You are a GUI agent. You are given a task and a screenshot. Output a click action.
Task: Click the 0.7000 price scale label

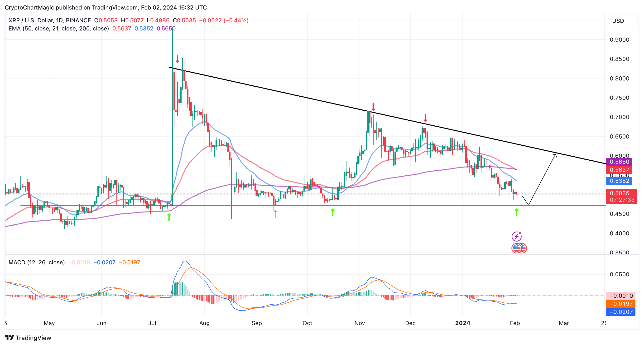tap(620, 117)
